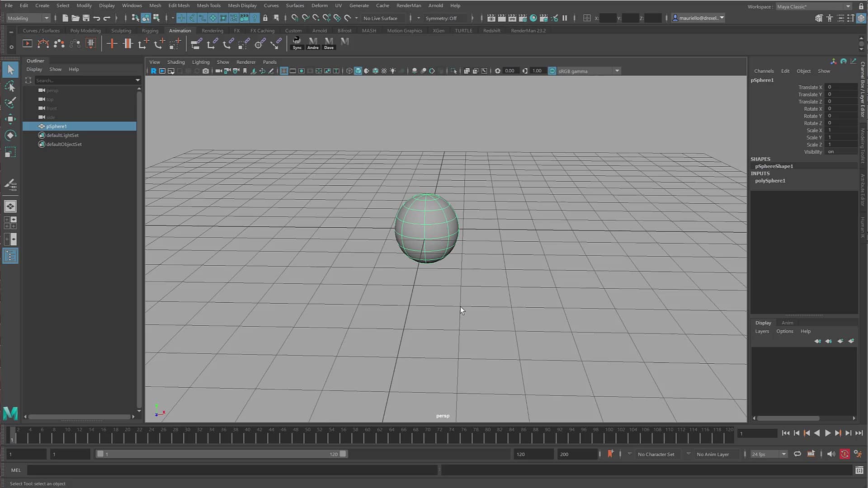Image resolution: width=868 pixels, height=488 pixels.
Task: Activate the Lasso select tool
Action: pos(10,86)
